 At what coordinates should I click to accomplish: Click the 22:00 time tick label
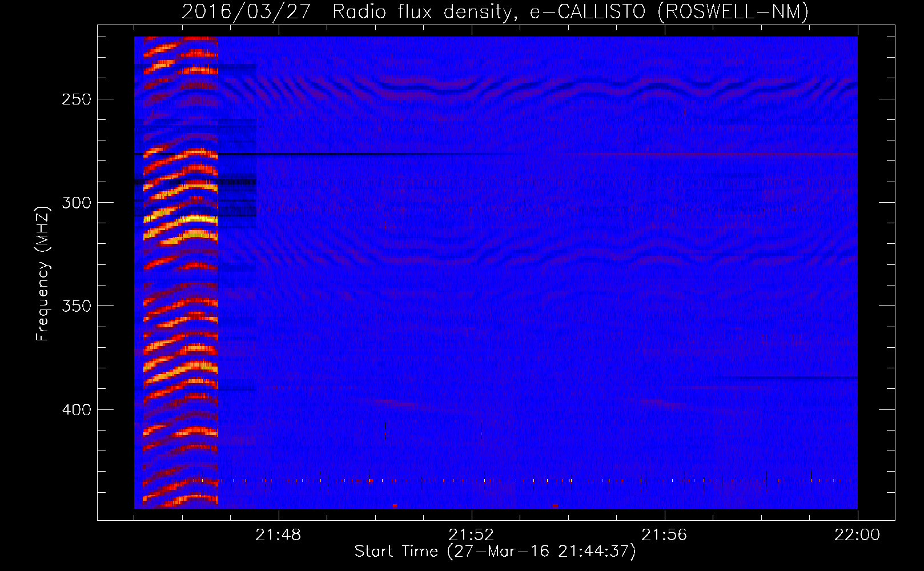click(857, 535)
